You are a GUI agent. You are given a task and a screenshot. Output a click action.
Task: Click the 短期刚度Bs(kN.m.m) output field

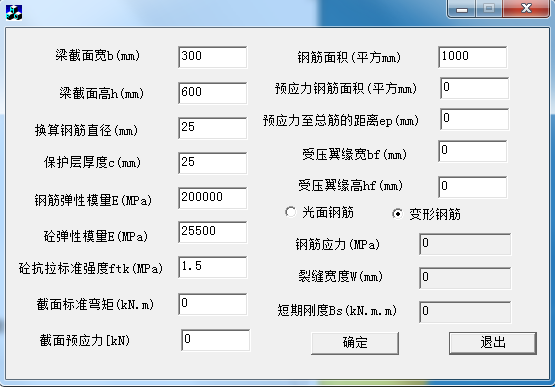[x=465, y=312]
